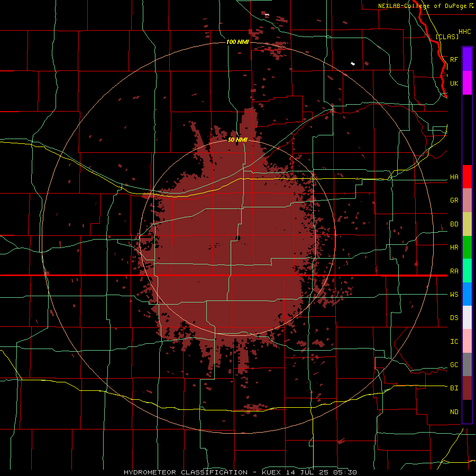Click the KUEX station identifier
The width and height of the screenshot is (476, 476).
(272, 472)
